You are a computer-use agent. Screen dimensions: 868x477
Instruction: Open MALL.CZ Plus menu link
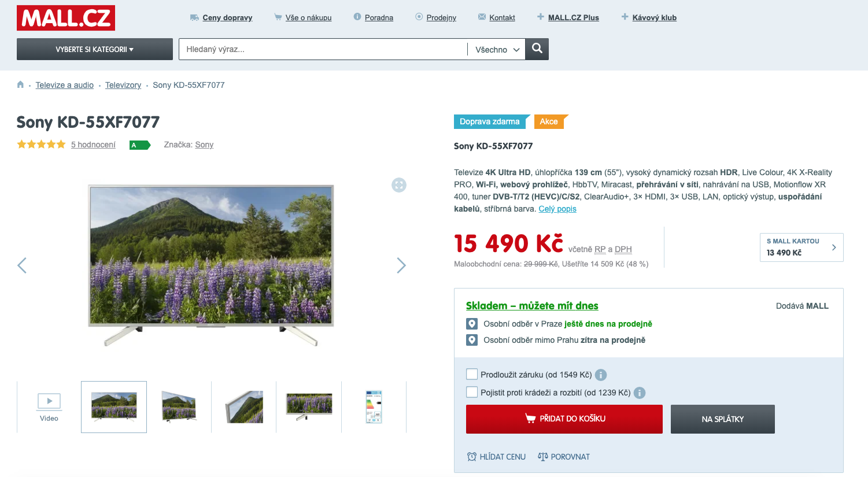point(573,17)
